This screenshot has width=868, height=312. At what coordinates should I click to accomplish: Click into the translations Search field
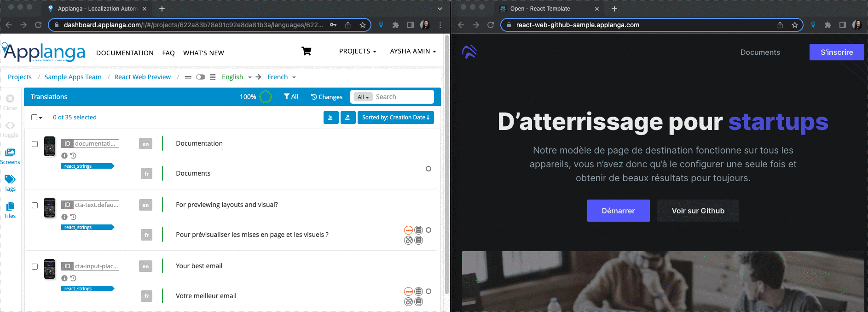(404, 97)
